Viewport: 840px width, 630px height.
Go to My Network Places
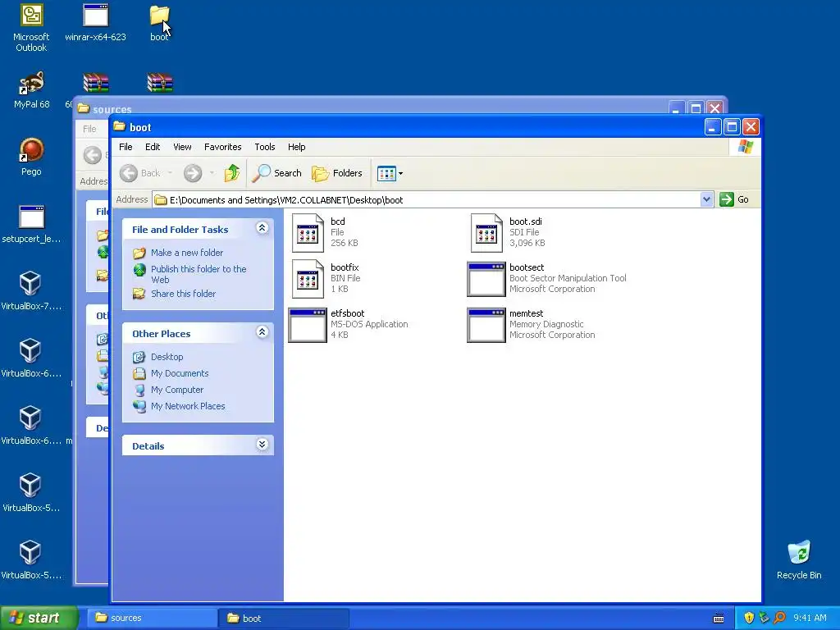[x=188, y=406]
